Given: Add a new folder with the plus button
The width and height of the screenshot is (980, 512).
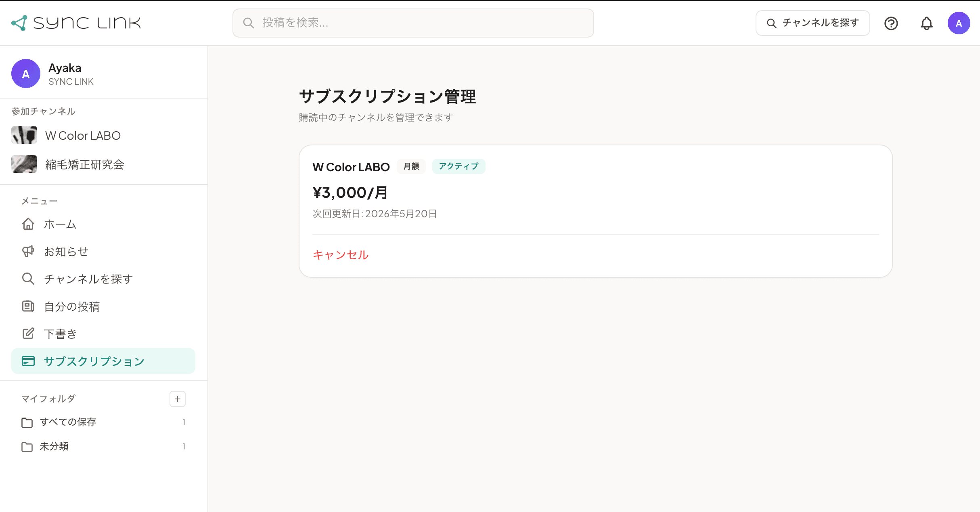Looking at the screenshot, I should [177, 399].
